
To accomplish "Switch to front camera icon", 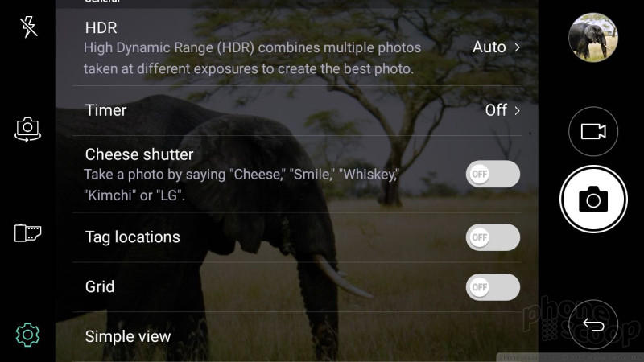I will [27, 130].
